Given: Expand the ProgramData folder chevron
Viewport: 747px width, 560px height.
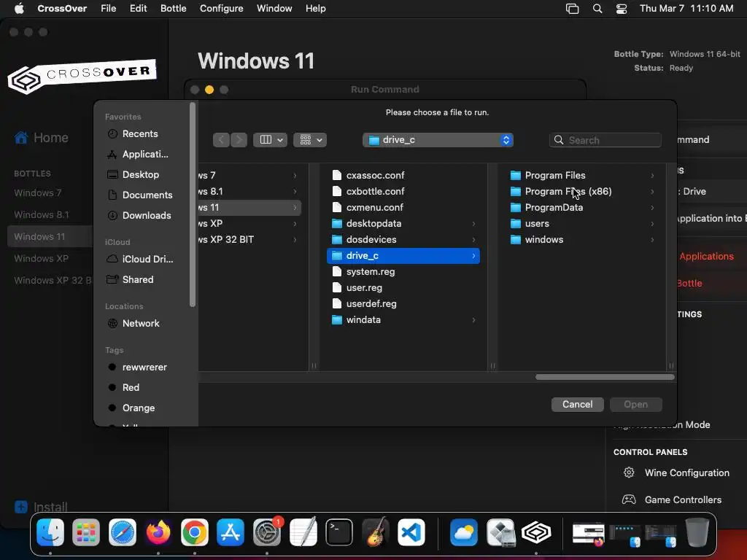Looking at the screenshot, I should point(652,208).
